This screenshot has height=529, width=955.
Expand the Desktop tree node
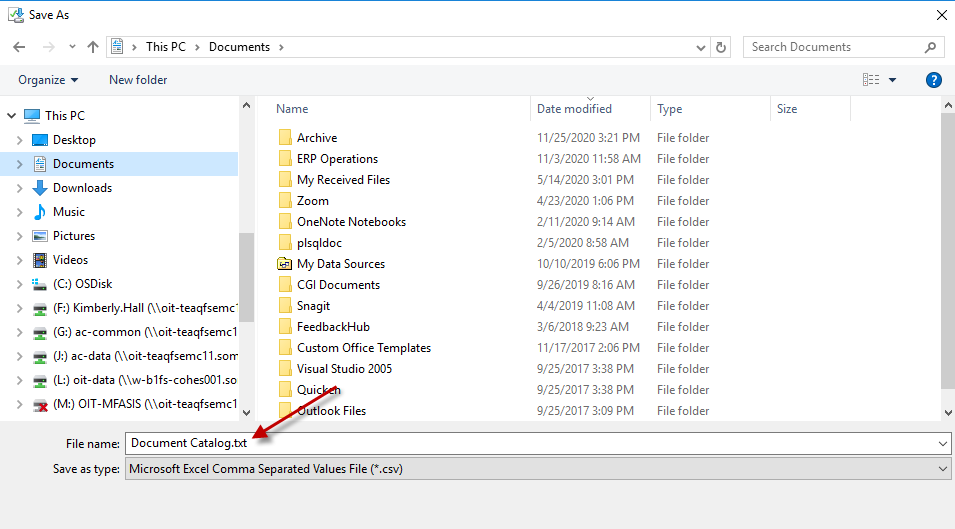(x=19, y=140)
